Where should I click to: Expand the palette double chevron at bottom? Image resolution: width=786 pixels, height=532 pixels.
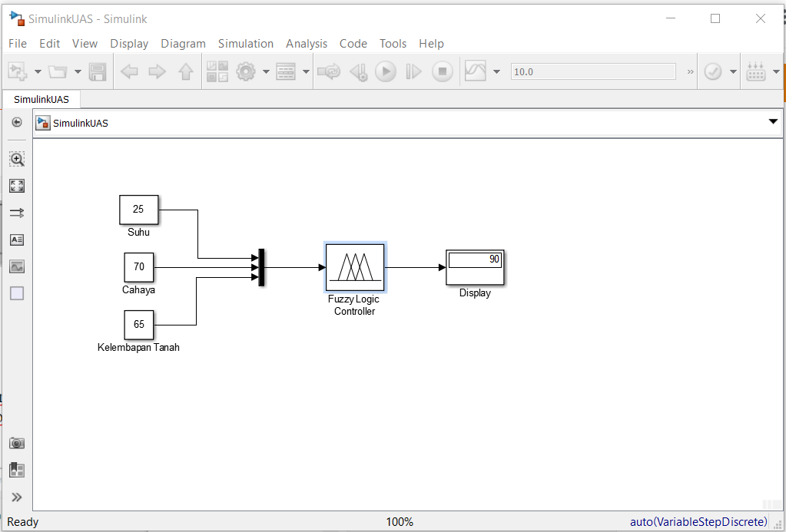click(x=17, y=497)
